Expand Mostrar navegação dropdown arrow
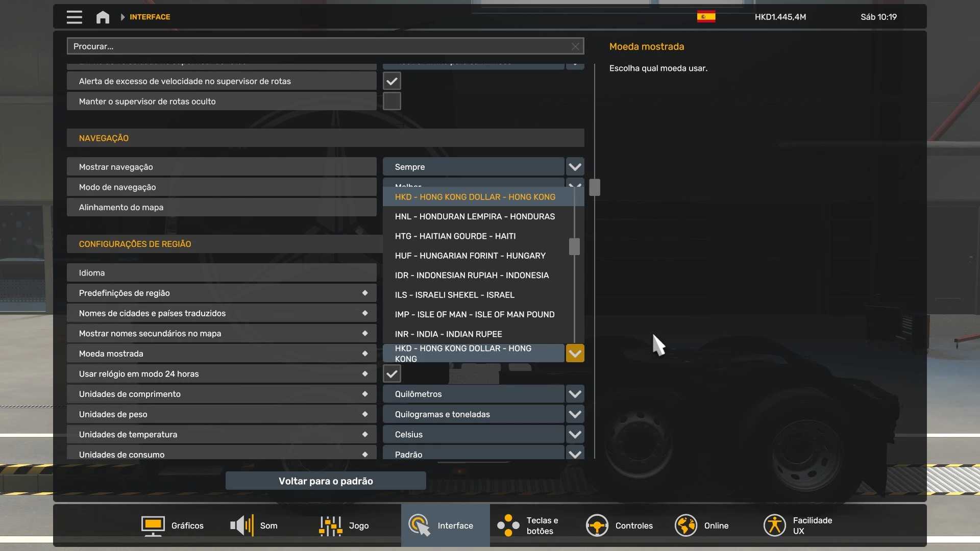The width and height of the screenshot is (980, 551). click(575, 167)
